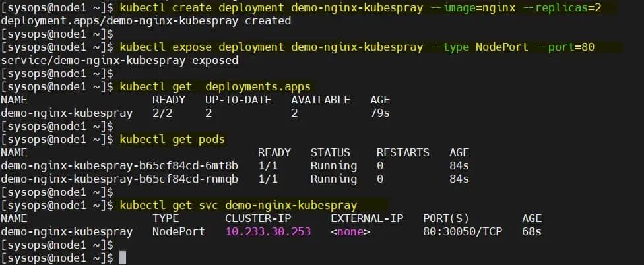Screen dimensions: 644x265
Task: Click the <none> external IP value
Action: [x=350, y=231]
